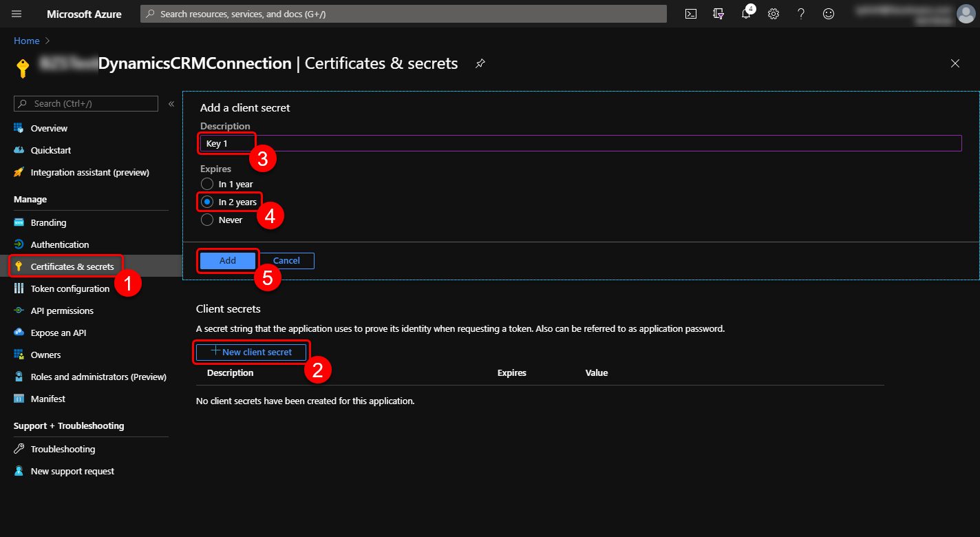
Task: Click the sidebar Search (Ctrl+/) box
Action: tap(86, 103)
